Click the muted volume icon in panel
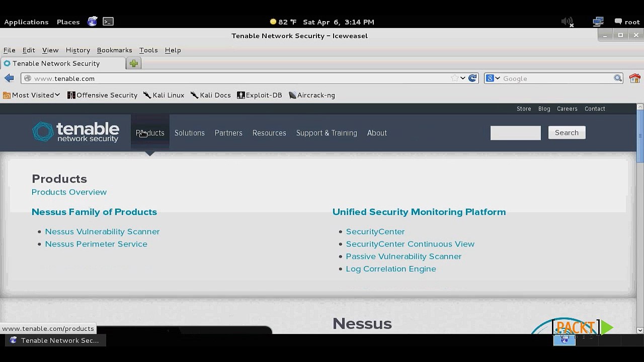 pyautogui.click(x=568, y=22)
